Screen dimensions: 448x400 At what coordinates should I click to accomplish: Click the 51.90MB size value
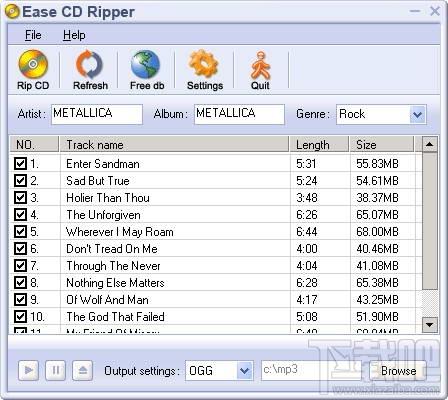click(x=377, y=317)
